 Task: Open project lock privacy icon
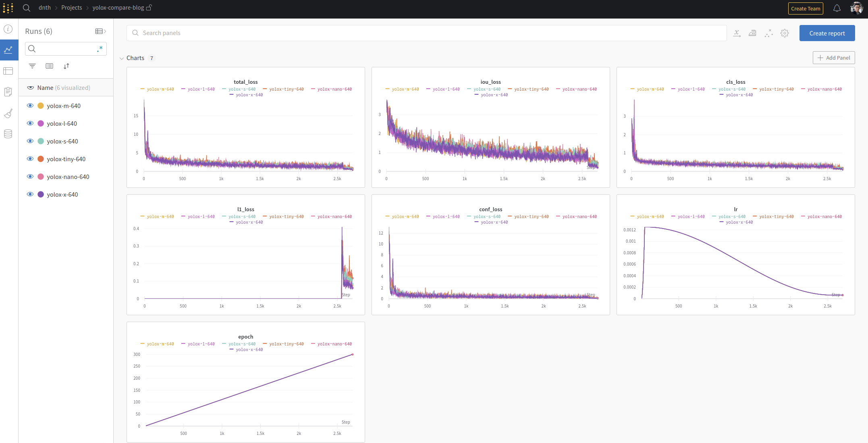point(149,8)
